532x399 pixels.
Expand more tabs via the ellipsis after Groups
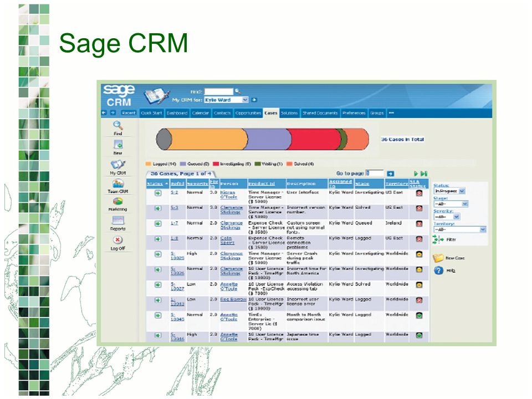391,113
